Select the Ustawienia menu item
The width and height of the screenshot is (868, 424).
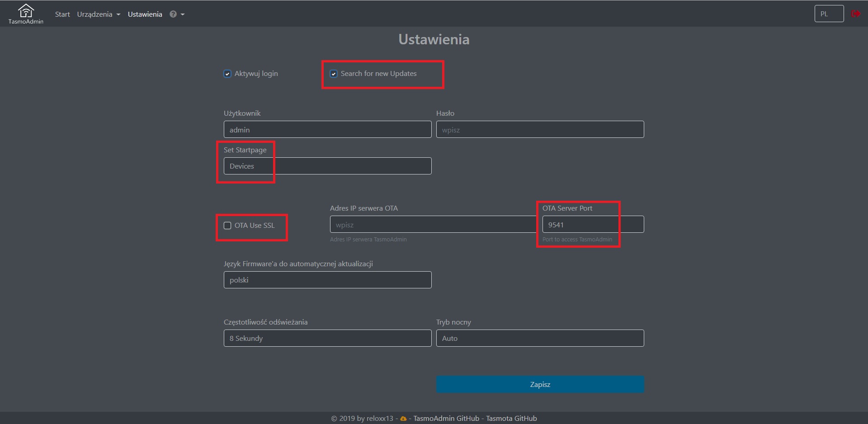[x=145, y=14]
